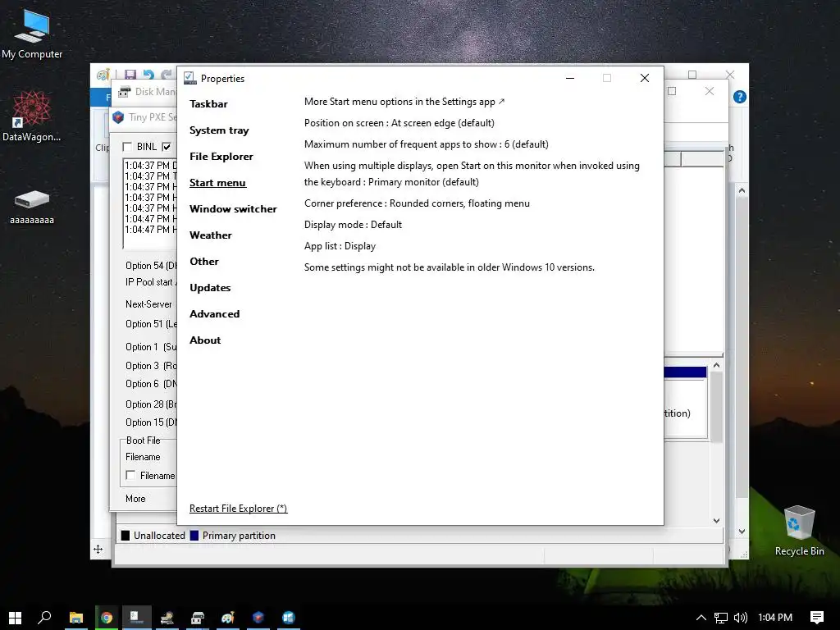
Task: Open taskbar Search magnifier
Action: tap(44, 618)
